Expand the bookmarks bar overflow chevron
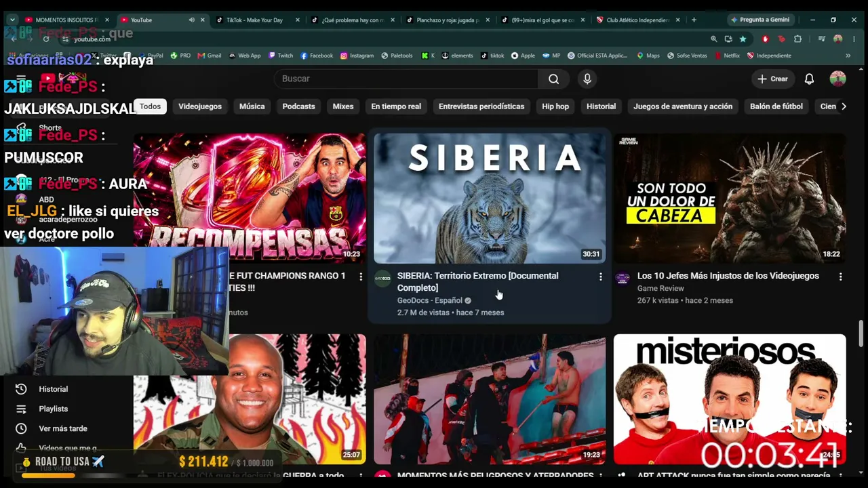The image size is (868, 488). (848, 56)
